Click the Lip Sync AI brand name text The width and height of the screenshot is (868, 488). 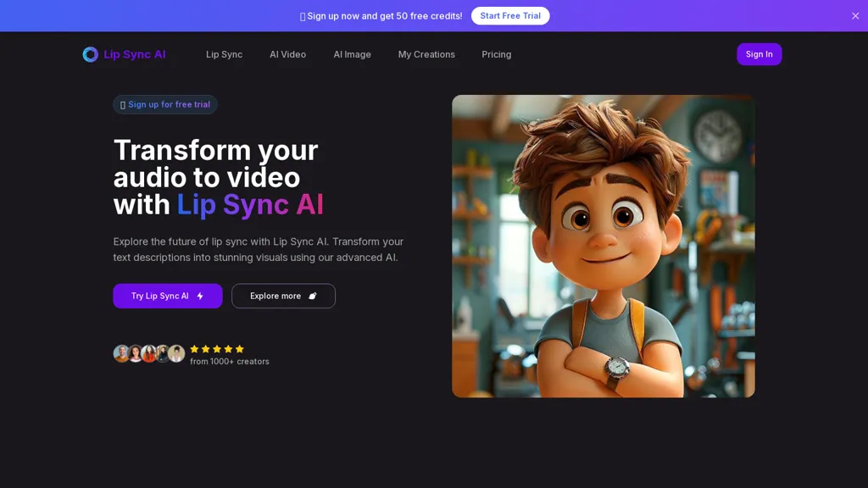coord(135,54)
